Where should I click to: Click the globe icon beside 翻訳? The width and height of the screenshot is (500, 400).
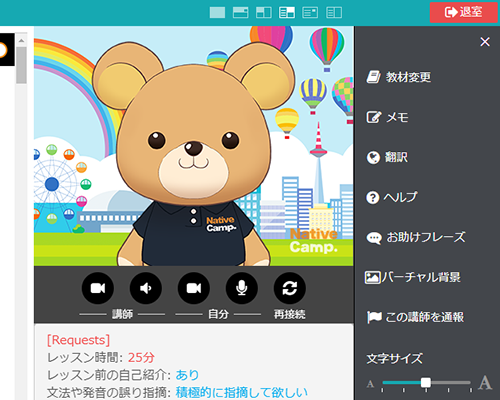(x=373, y=157)
